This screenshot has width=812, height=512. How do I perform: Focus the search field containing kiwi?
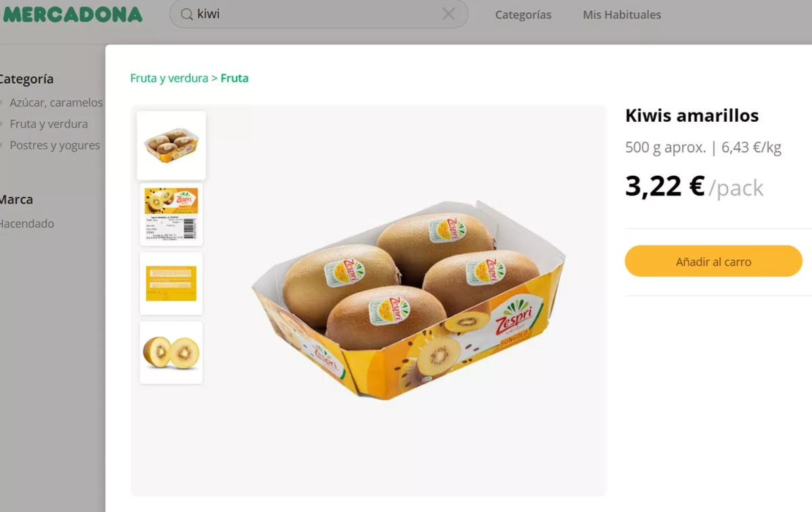(318, 14)
